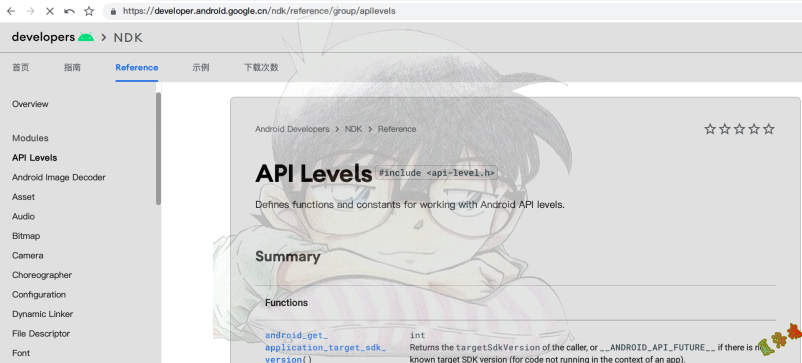802x363 pixels.
Task: Go back using the browser back arrow
Action: pyautogui.click(x=11, y=11)
